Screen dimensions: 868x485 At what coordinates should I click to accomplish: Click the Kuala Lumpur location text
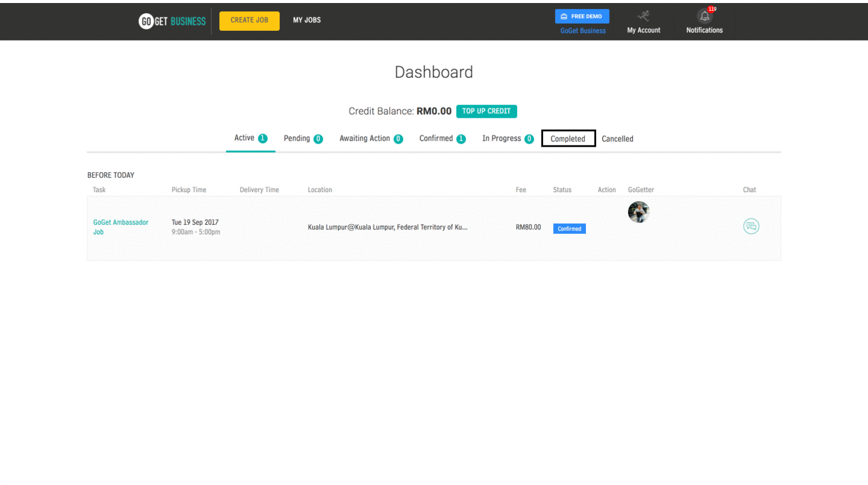387,228
